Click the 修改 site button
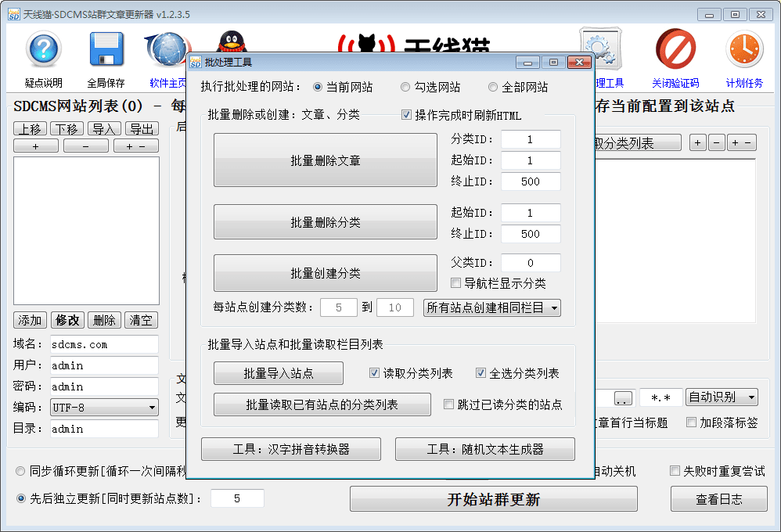Viewport: 781px width, 532px height. click(x=67, y=320)
